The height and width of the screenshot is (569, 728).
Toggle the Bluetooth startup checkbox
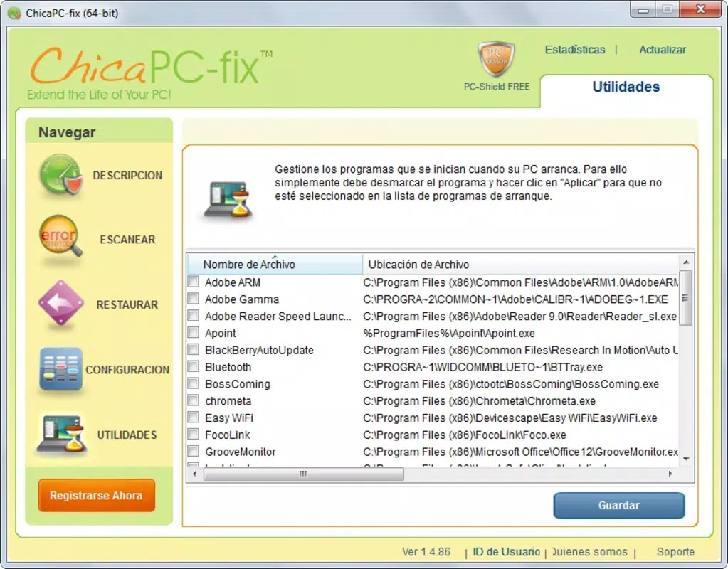point(193,366)
